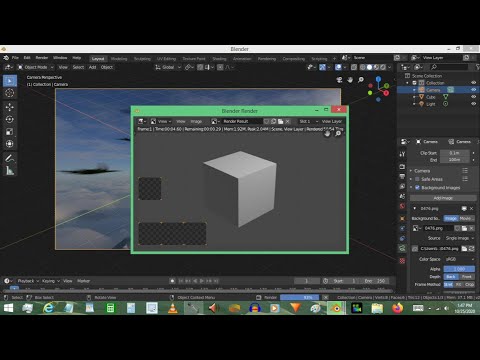This screenshot has height=360, width=480.
Task: Open the Object Data camera properties tab
Action: (x=402, y=248)
